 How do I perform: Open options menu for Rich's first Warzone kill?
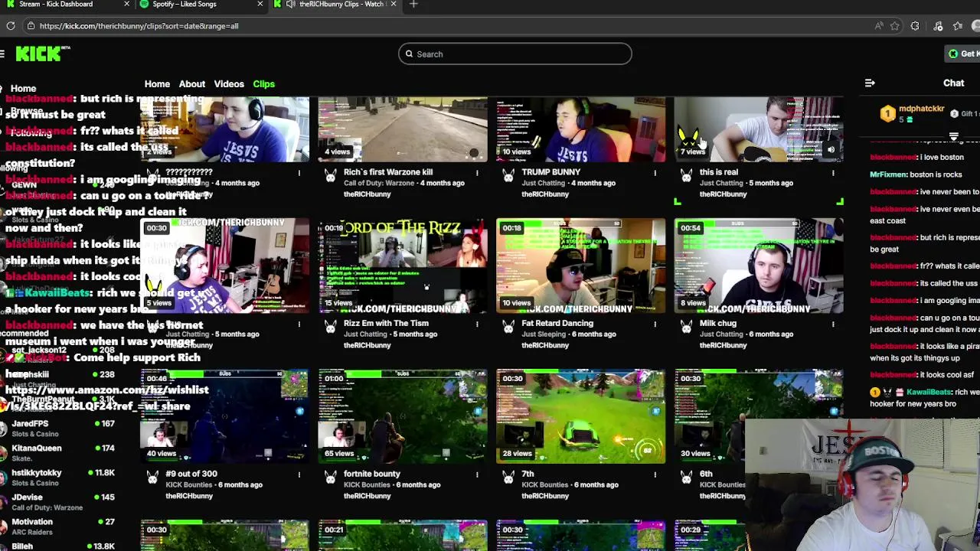(x=477, y=173)
